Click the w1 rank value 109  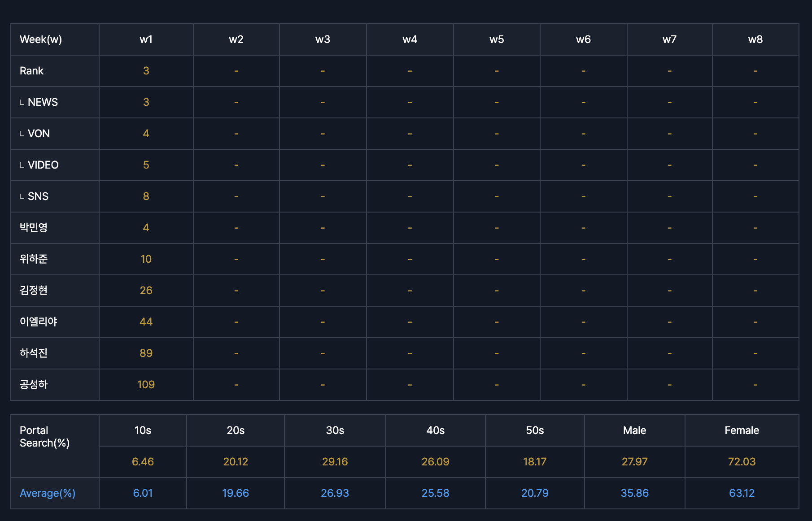pos(146,385)
